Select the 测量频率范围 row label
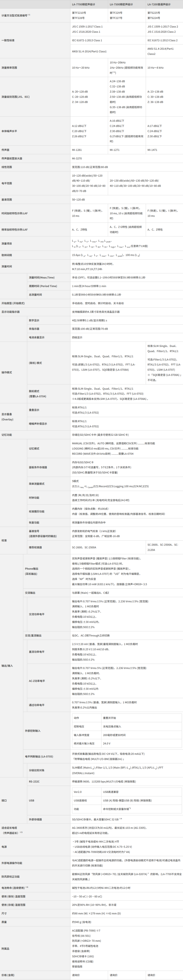The image size is (183, 980). [9, 68]
